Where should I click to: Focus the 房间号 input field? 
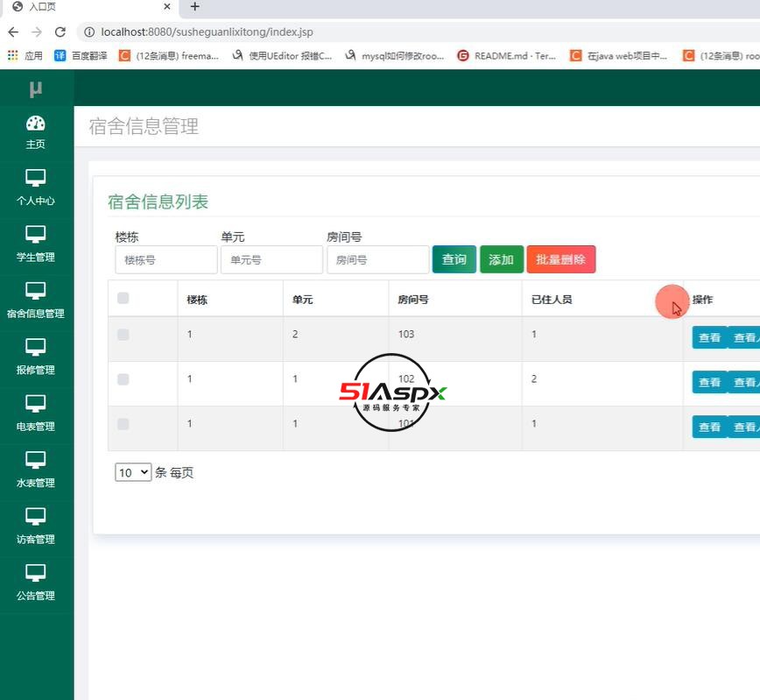pos(378,260)
